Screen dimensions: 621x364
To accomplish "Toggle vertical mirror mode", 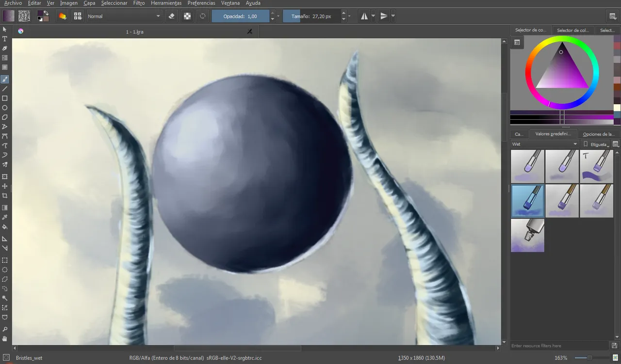I will 384,16.
